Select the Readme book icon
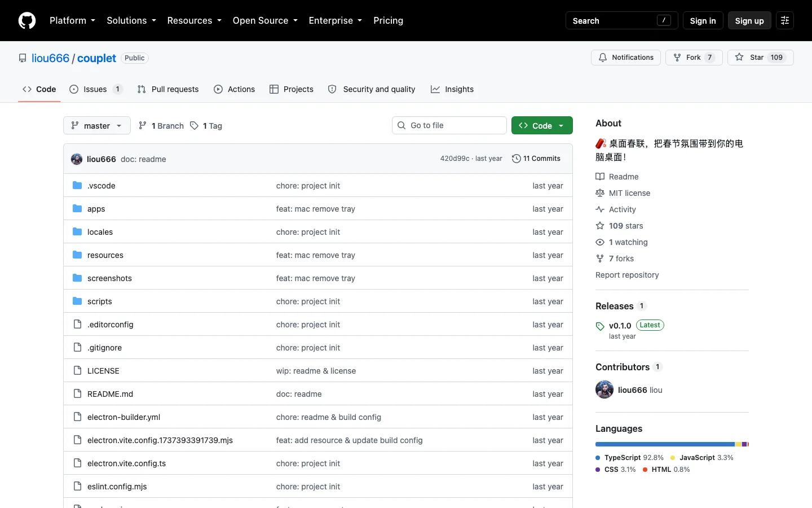 [x=600, y=177]
